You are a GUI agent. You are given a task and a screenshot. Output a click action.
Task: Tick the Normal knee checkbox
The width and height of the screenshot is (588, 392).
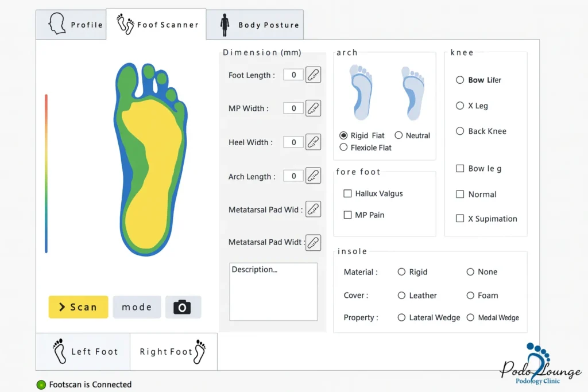460,194
